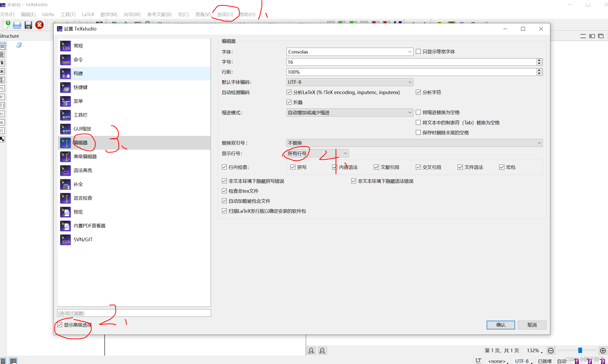This screenshot has height=364, width=608.
Task: Click the 确认 button
Action: [501, 325]
